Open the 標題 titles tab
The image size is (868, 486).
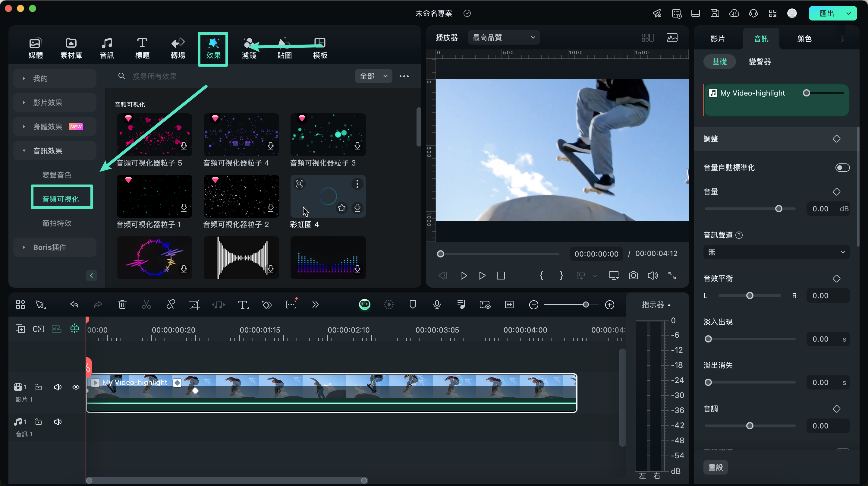coord(142,49)
